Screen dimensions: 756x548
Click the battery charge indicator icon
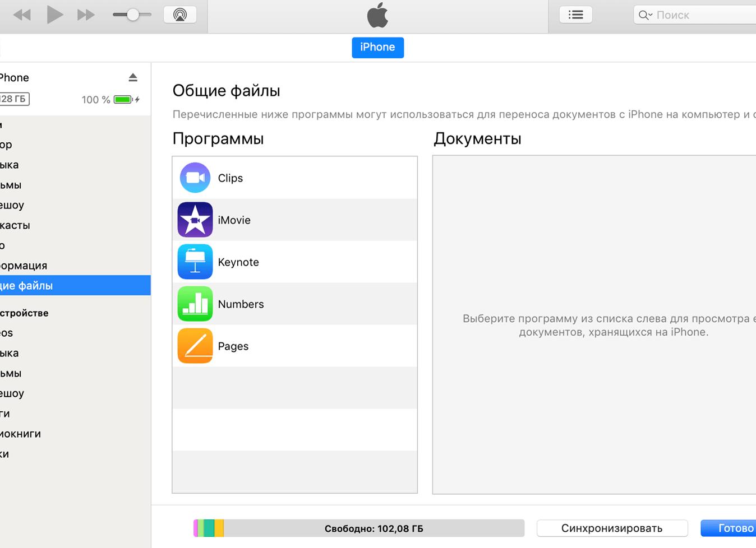123,100
